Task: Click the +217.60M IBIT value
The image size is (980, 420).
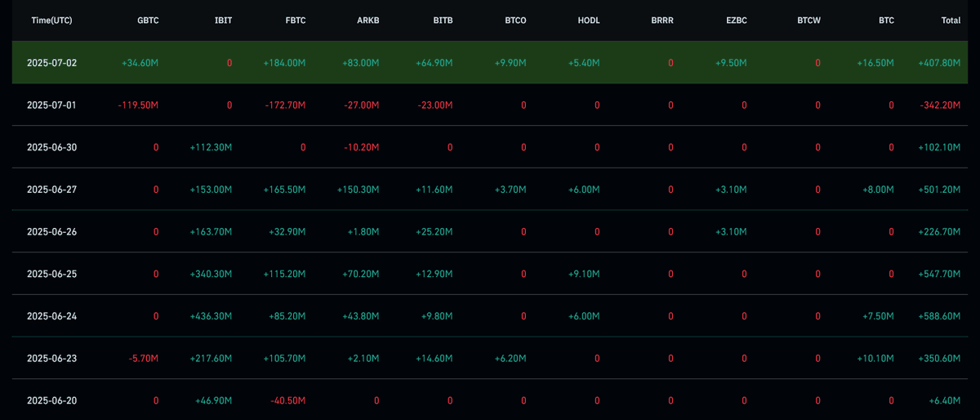Action: (211, 358)
